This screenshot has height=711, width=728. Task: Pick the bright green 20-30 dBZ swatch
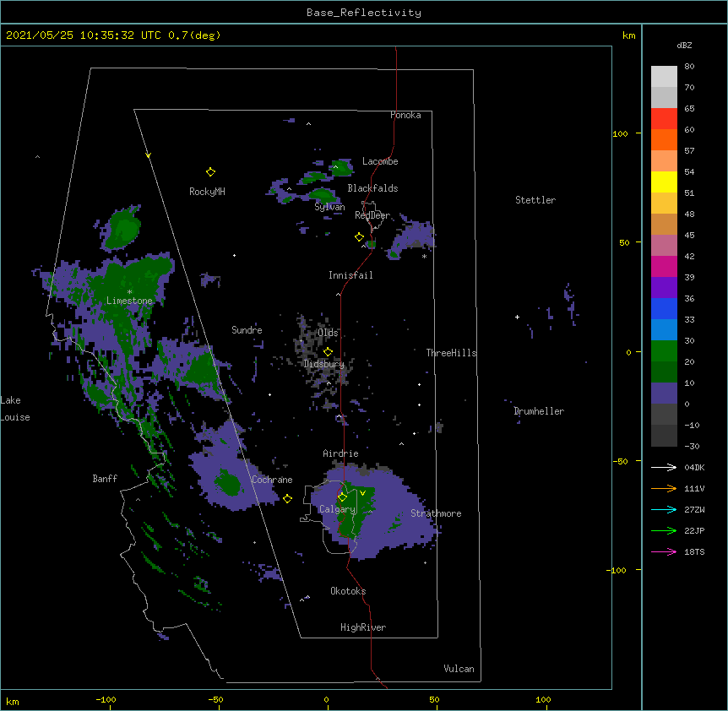pos(664,351)
